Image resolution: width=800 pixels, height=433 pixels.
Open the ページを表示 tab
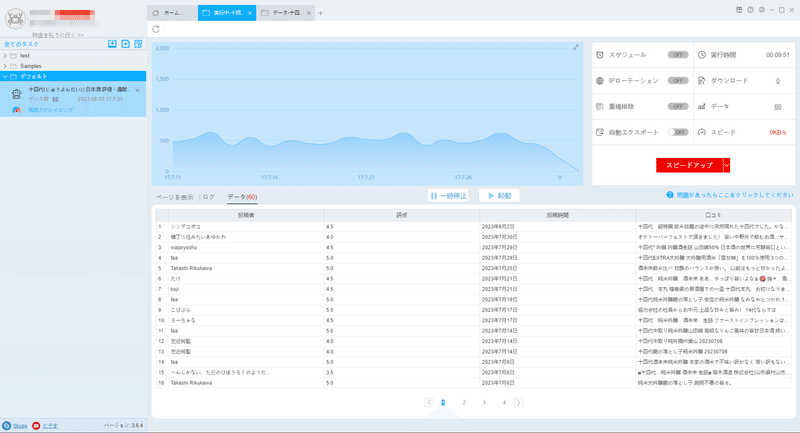pos(174,197)
